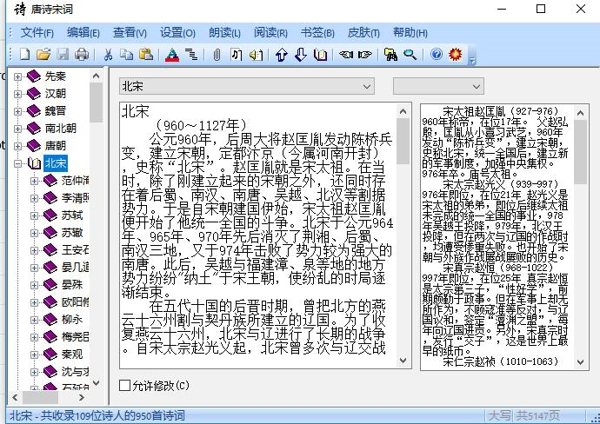Click the speaker read-aloud icon
Image resolution: width=600 pixels, height=424 pixels.
[x=256, y=54]
